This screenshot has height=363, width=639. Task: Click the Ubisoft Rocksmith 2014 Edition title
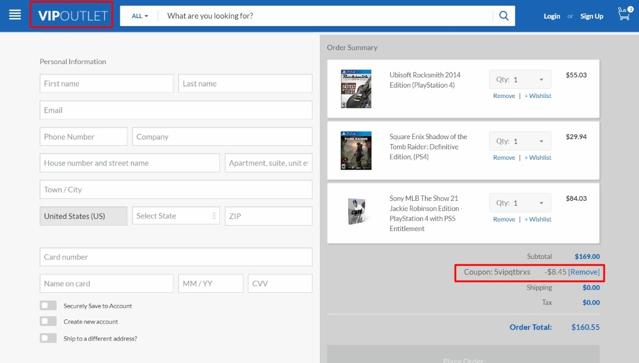(425, 80)
